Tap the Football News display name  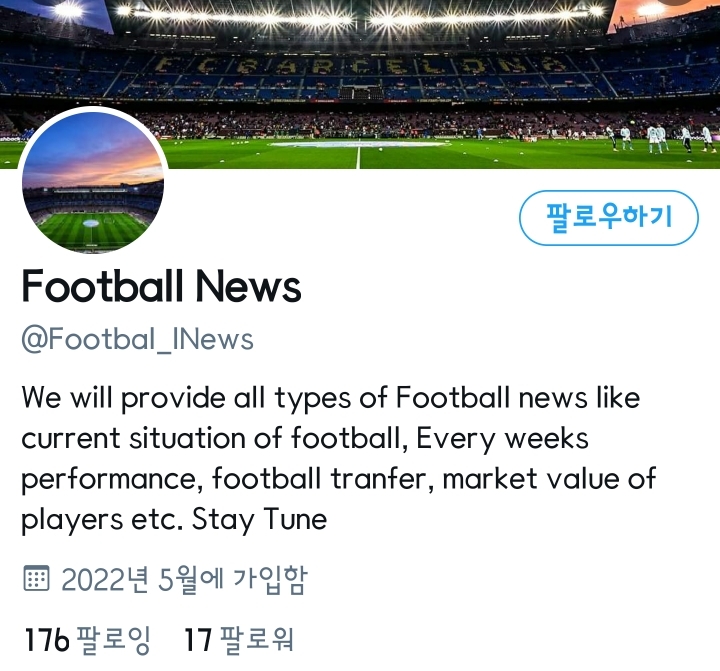pyautogui.click(x=161, y=286)
